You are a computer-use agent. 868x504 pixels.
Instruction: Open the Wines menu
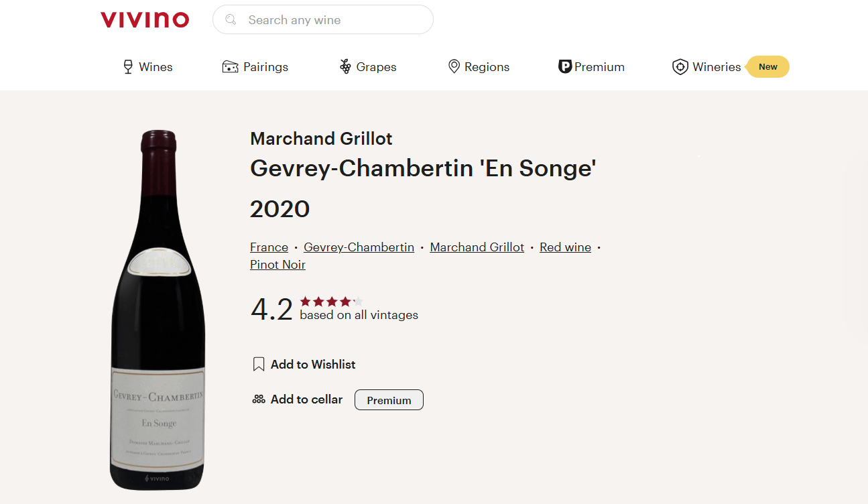pyautogui.click(x=156, y=67)
